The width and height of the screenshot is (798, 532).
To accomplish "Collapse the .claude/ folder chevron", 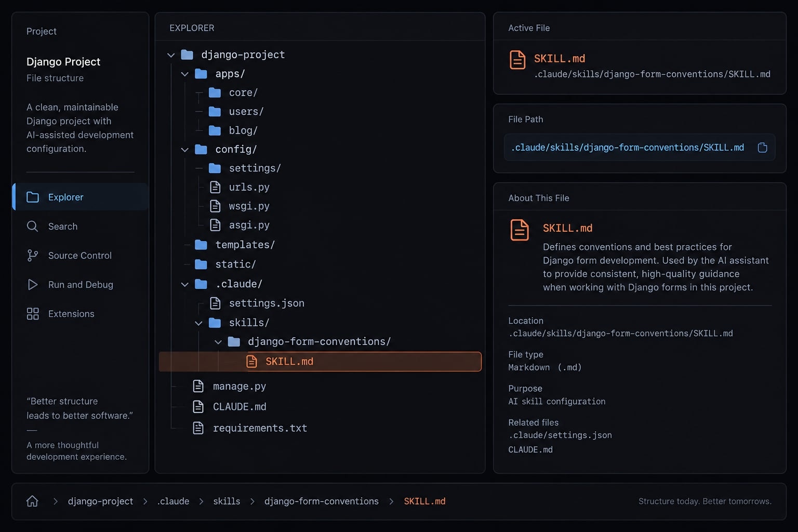I will click(x=184, y=284).
